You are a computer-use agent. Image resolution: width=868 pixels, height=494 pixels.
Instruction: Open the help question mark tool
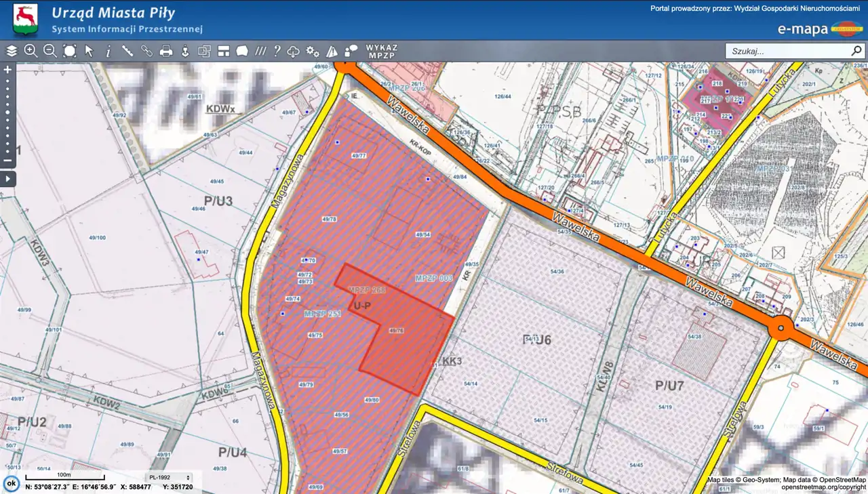coord(277,51)
